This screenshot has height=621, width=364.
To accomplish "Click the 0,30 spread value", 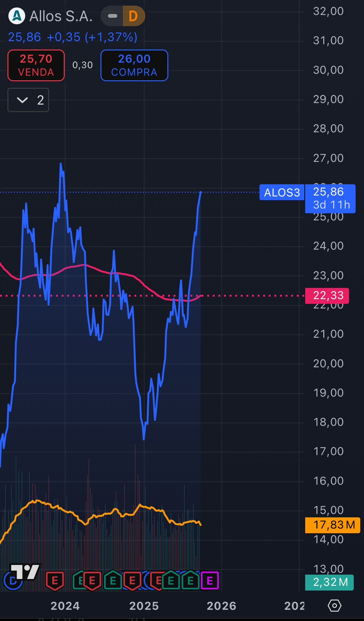I will pyautogui.click(x=82, y=65).
